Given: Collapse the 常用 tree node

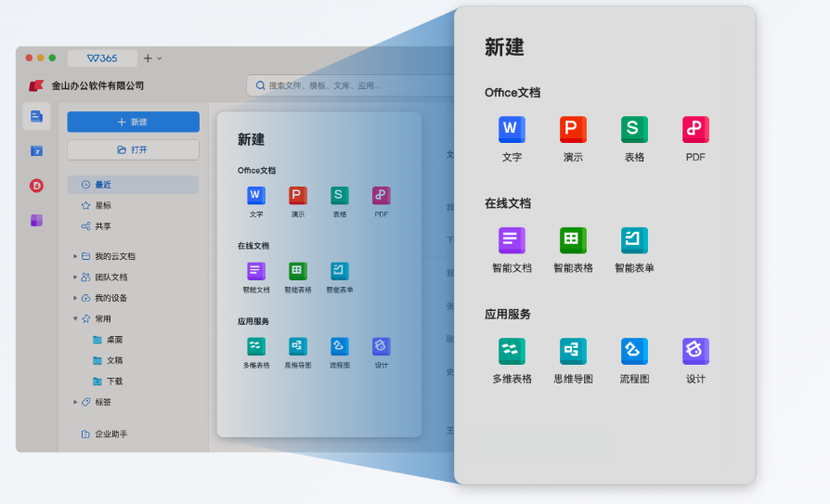Looking at the screenshot, I should point(75,318).
